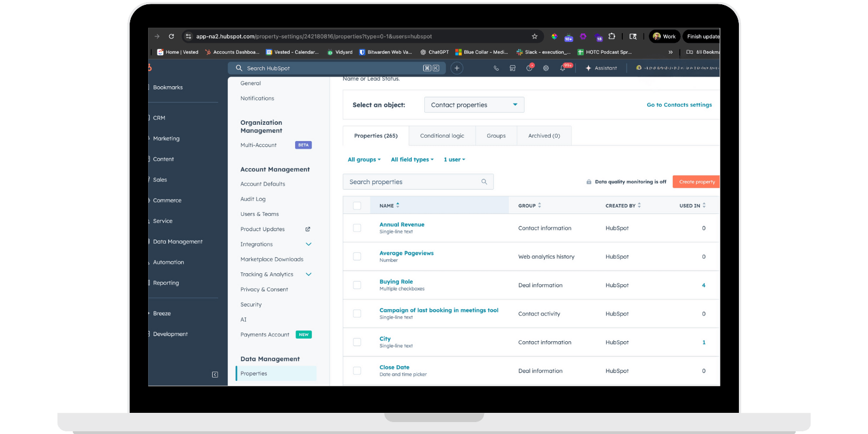The width and height of the screenshot is (868, 434).
Task: Open the 1 user filter dropdown
Action: click(x=455, y=159)
